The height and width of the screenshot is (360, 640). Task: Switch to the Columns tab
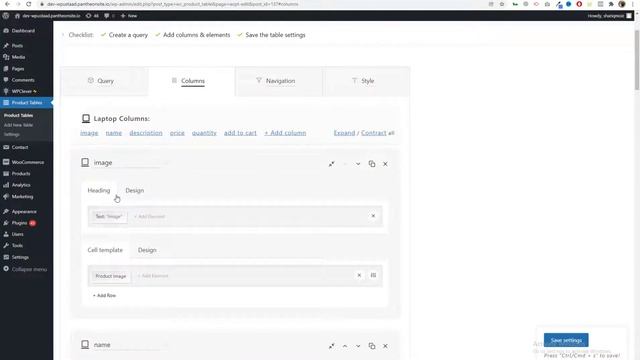point(192,81)
